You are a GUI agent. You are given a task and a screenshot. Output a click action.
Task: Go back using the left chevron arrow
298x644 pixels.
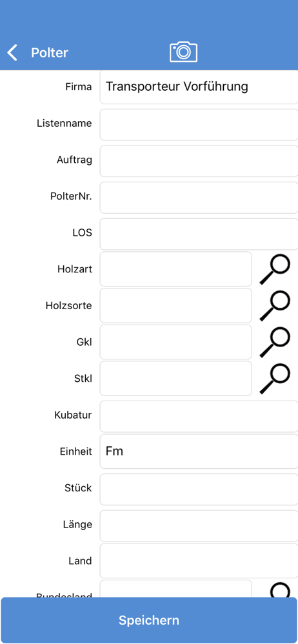click(12, 53)
